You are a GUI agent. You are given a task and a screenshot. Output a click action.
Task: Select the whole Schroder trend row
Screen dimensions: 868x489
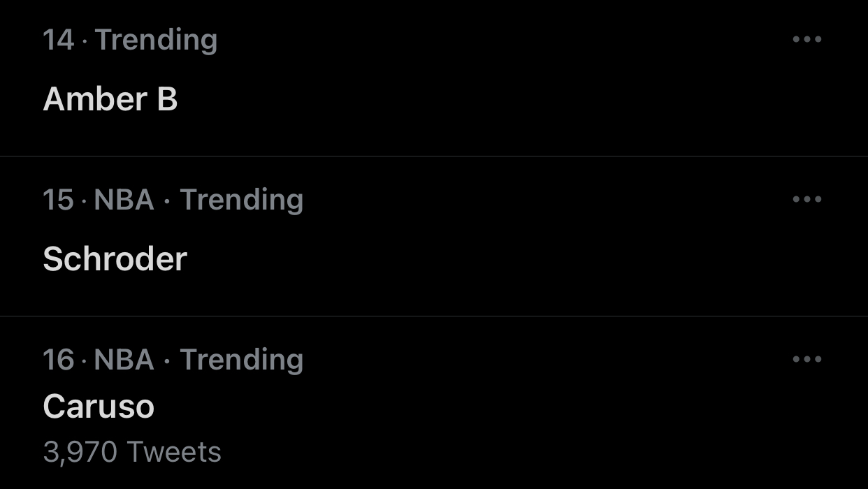coord(434,236)
